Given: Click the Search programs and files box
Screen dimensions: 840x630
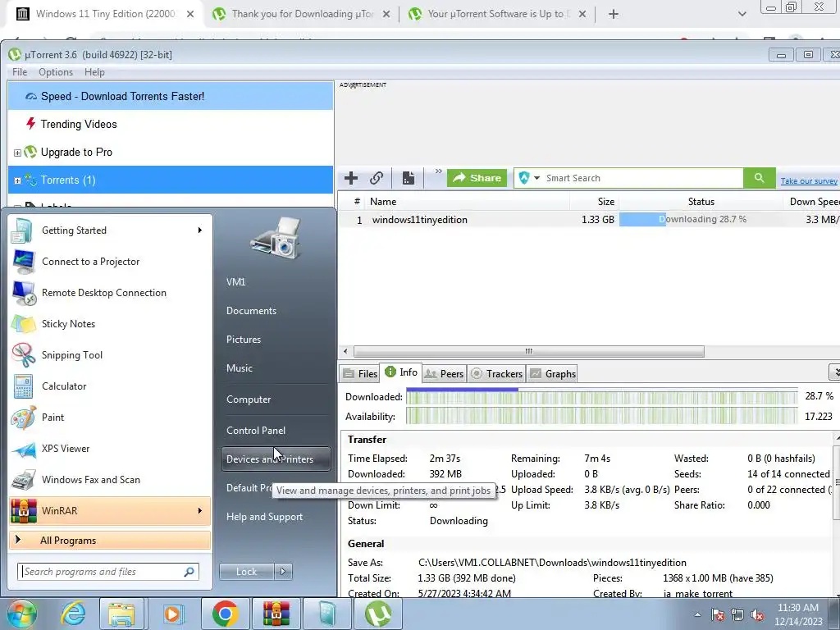Looking at the screenshot, I should pyautogui.click(x=108, y=572).
